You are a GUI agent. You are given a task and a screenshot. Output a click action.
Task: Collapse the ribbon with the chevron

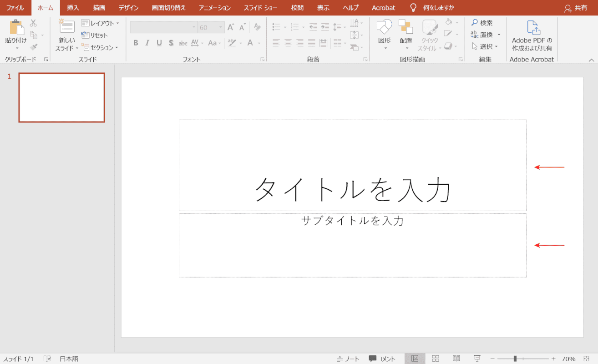[x=592, y=60]
